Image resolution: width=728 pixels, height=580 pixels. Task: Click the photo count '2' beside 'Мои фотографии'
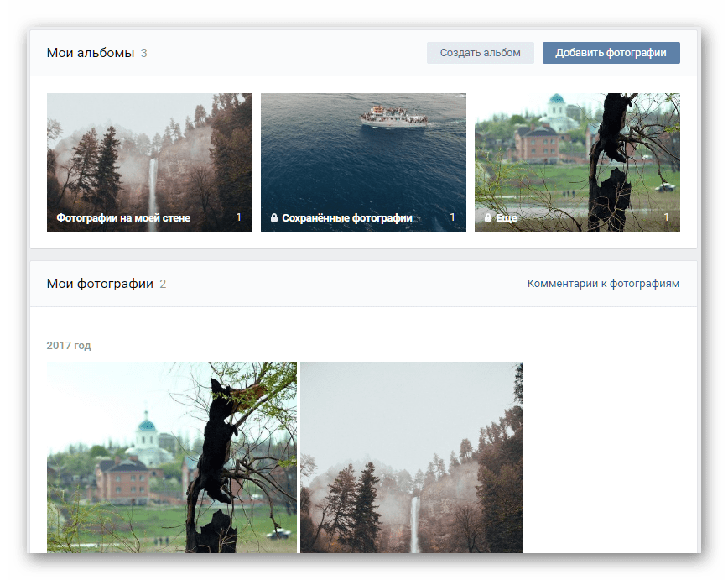point(163,284)
